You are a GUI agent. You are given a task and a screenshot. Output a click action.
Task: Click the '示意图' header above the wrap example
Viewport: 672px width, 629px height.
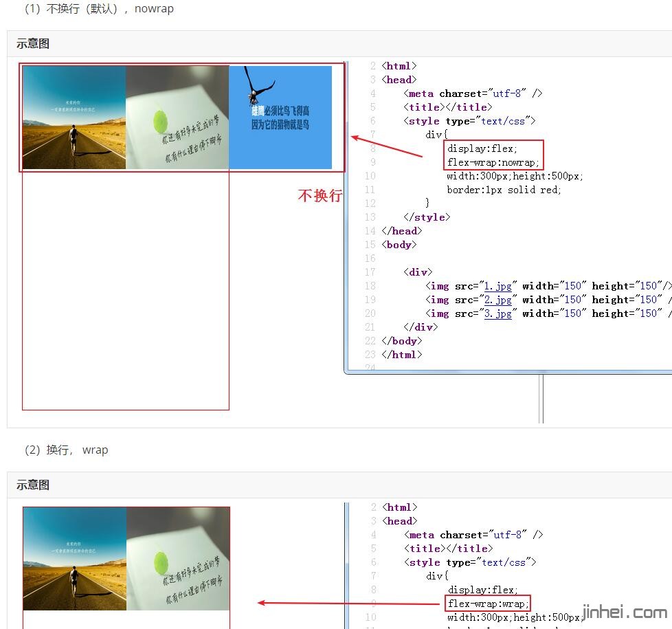tap(33, 485)
